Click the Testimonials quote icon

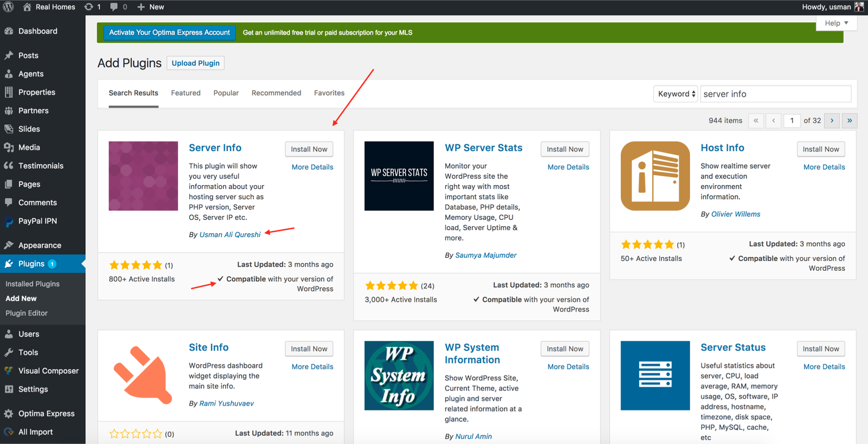pos(9,166)
